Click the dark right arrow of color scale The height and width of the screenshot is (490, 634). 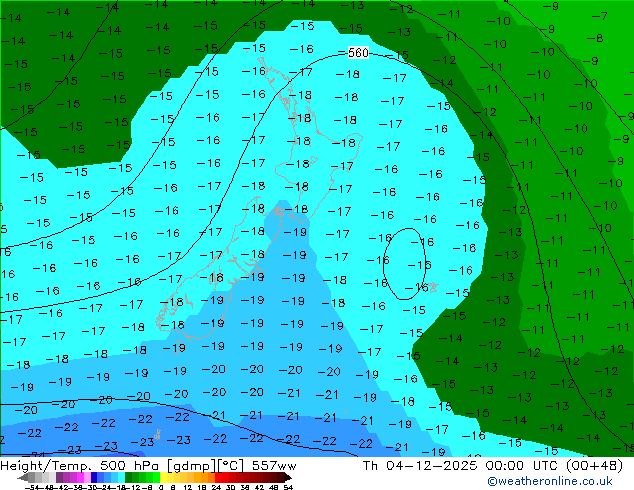pyautogui.click(x=287, y=477)
